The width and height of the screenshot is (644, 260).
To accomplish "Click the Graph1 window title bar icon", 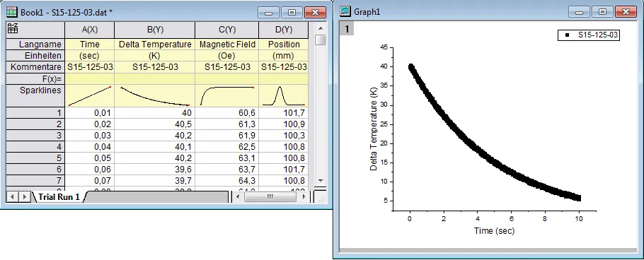I will [346, 11].
